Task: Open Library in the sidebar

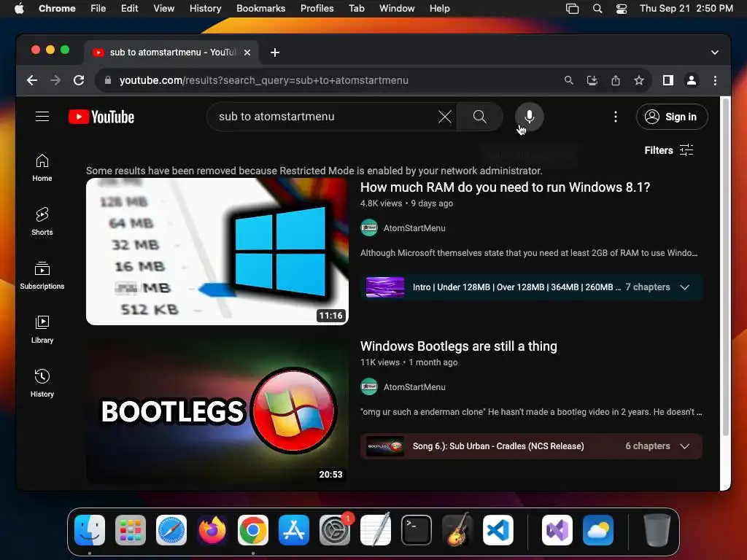Action: [42, 329]
